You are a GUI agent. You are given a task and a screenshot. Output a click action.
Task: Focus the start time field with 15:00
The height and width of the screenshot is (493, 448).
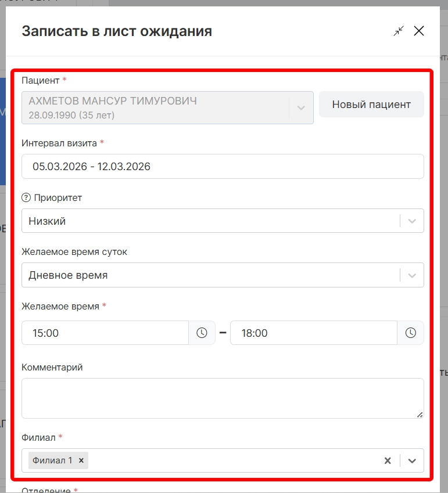point(105,333)
